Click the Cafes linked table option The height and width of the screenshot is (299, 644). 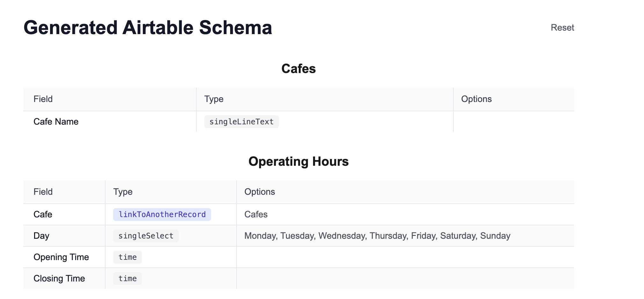256,215
